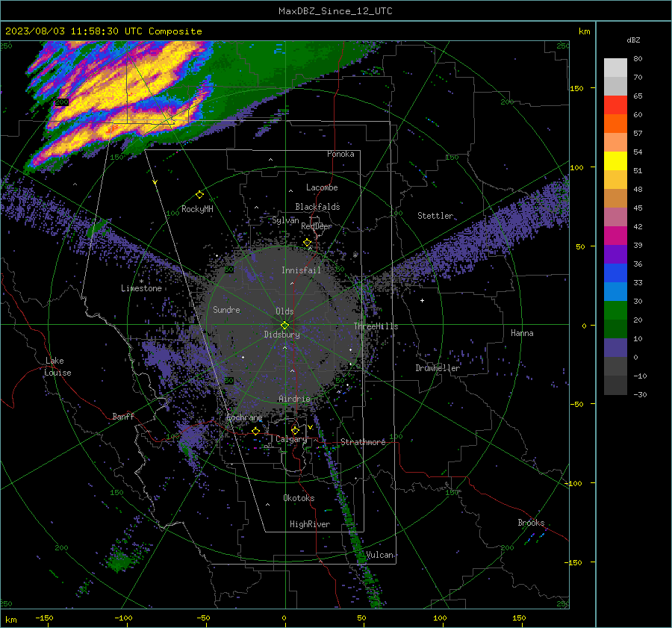Viewport: 672px width, 628px height.
Task: Click the white plus marker west of Hanna
Action: 422,300
